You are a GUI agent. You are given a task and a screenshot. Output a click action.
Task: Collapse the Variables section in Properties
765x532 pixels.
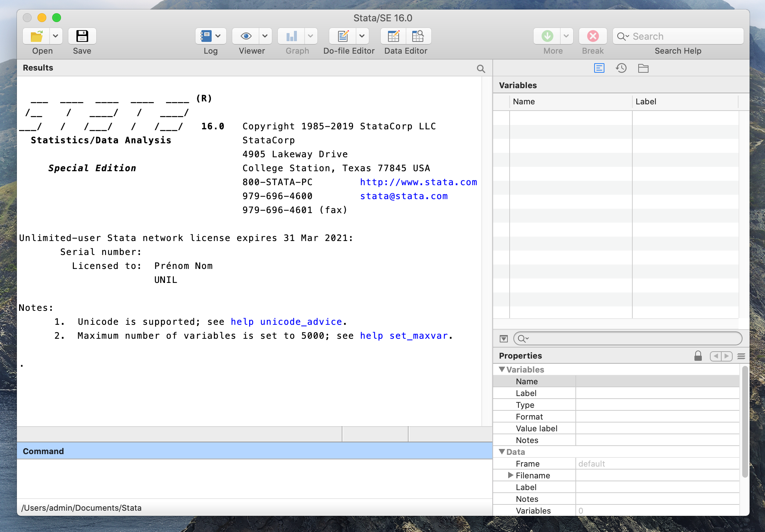(502, 369)
